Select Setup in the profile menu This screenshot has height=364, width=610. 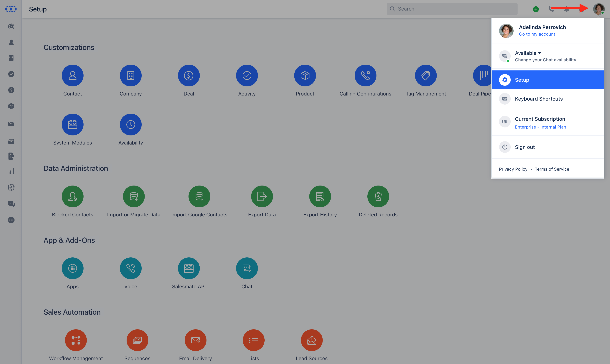coord(548,80)
